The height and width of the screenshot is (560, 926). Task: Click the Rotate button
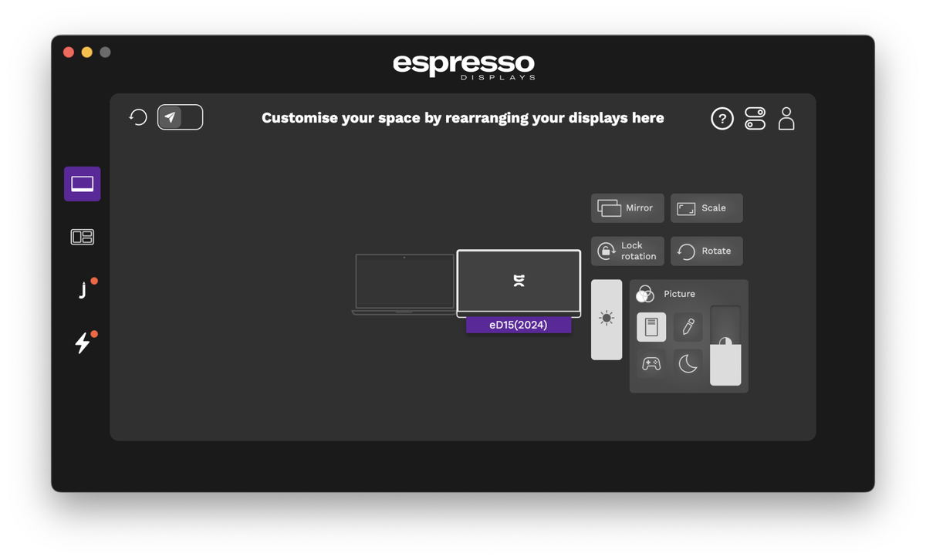706,251
